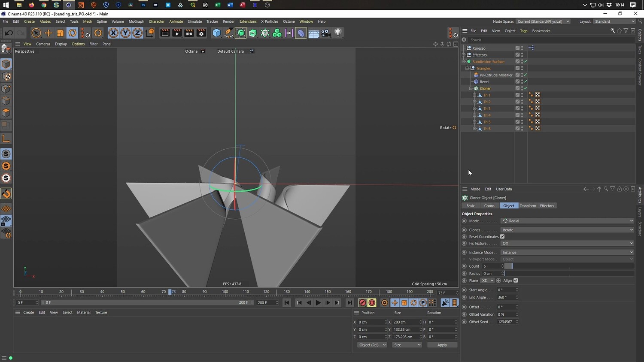Click the Apply button
Viewport: 644px width, 362px height.
point(442,345)
